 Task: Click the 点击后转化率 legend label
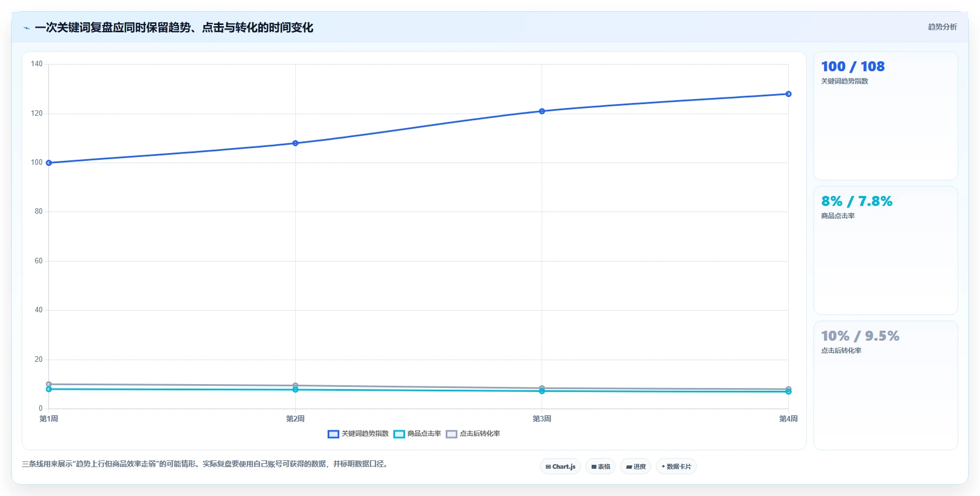tap(480, 434)
